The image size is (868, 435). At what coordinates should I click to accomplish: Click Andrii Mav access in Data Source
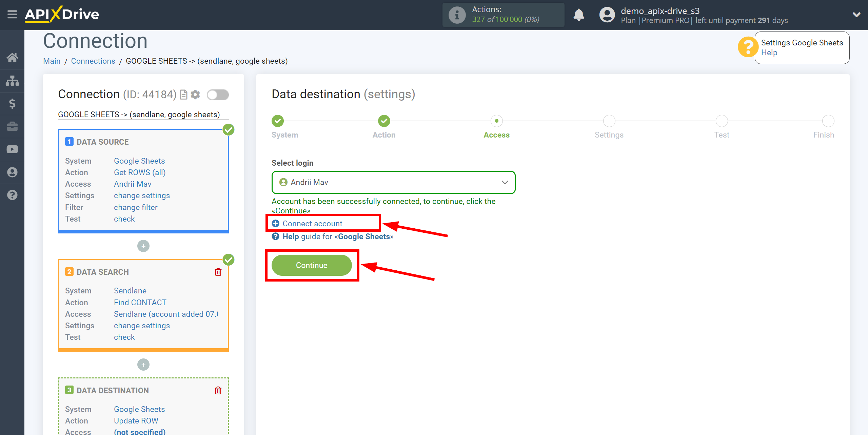pos(133,184)
